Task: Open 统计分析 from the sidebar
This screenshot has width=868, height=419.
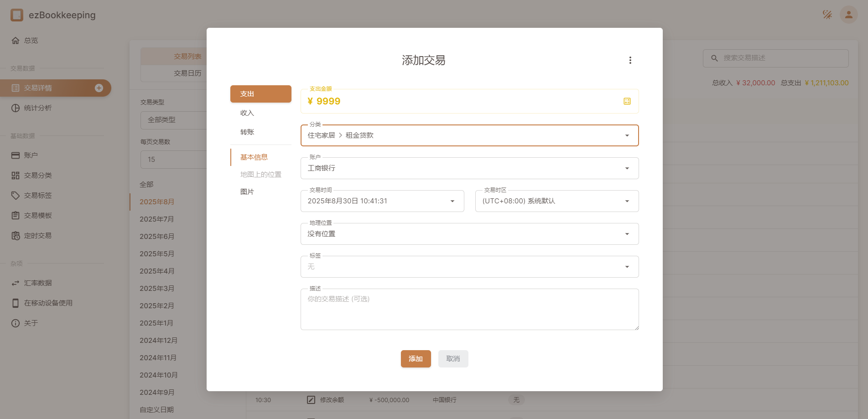Action: click(38, 108)
